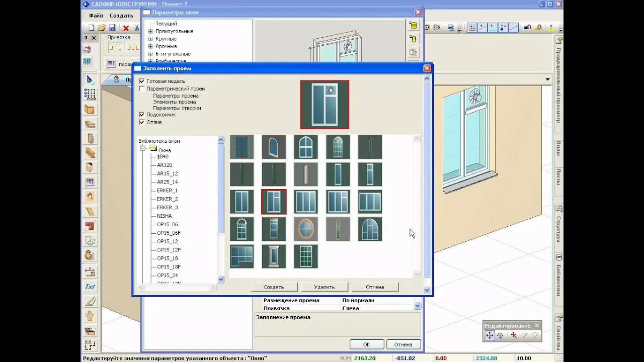Pick the stairs tool
Screen dimensions: 644x362
pos(90,211)
